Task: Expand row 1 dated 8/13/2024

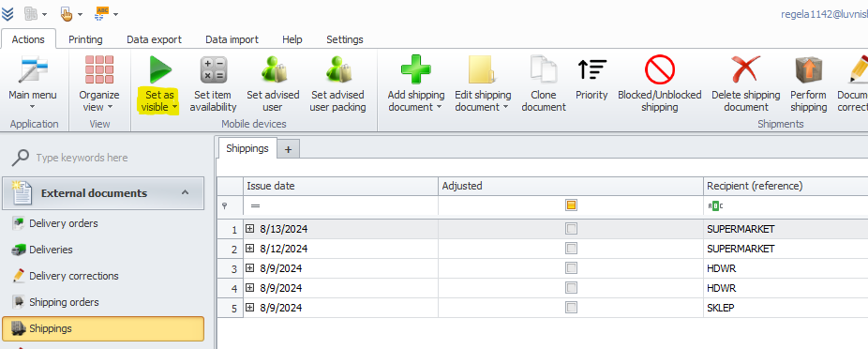Action: pyautogui.click(x=249, y=228)
